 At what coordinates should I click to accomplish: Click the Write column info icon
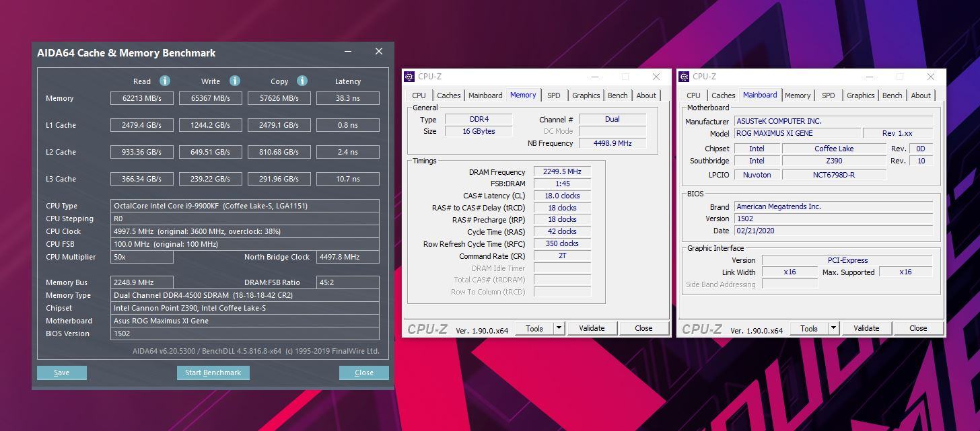pyautogui.click(x=235, y=81)
